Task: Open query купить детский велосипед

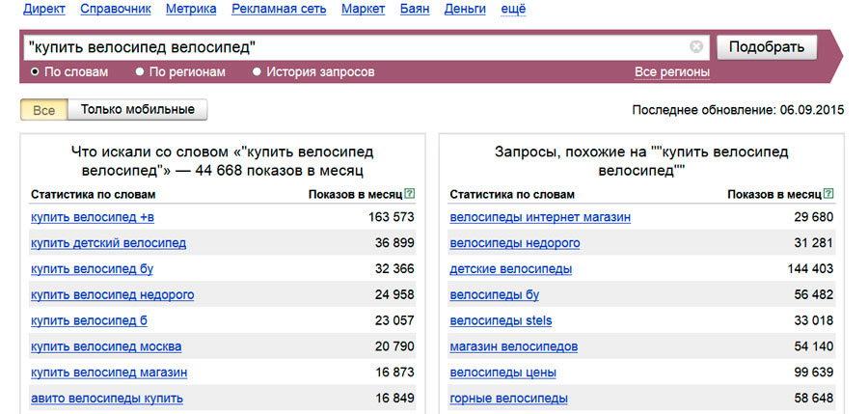Action: click(108, 243)
